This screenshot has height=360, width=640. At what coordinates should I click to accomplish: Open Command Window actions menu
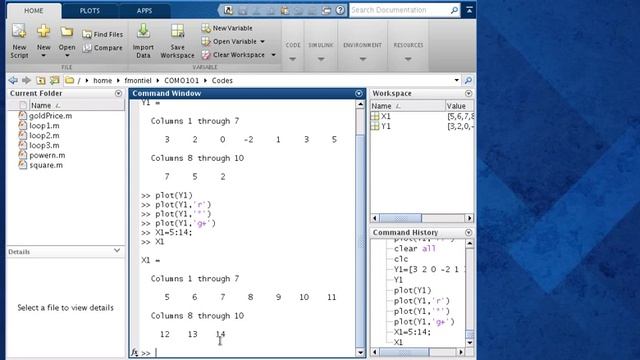pyautogui.click(x=359, y=93)
